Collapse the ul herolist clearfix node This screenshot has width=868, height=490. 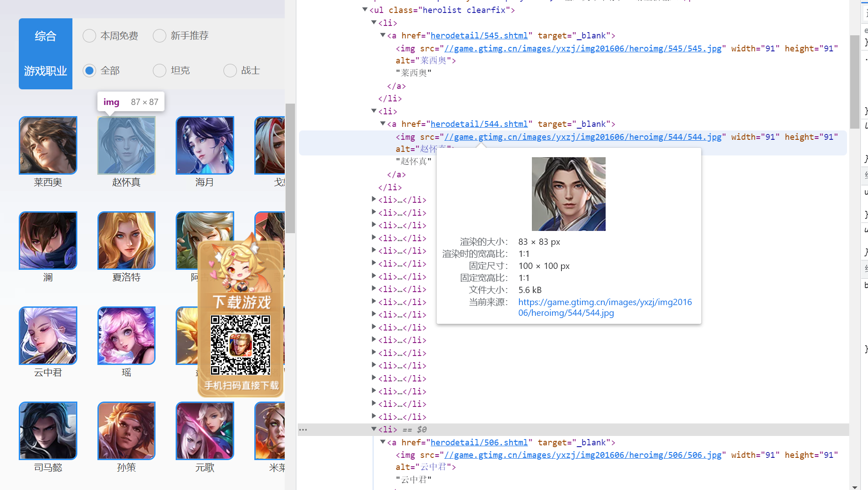tap(365, 9)
